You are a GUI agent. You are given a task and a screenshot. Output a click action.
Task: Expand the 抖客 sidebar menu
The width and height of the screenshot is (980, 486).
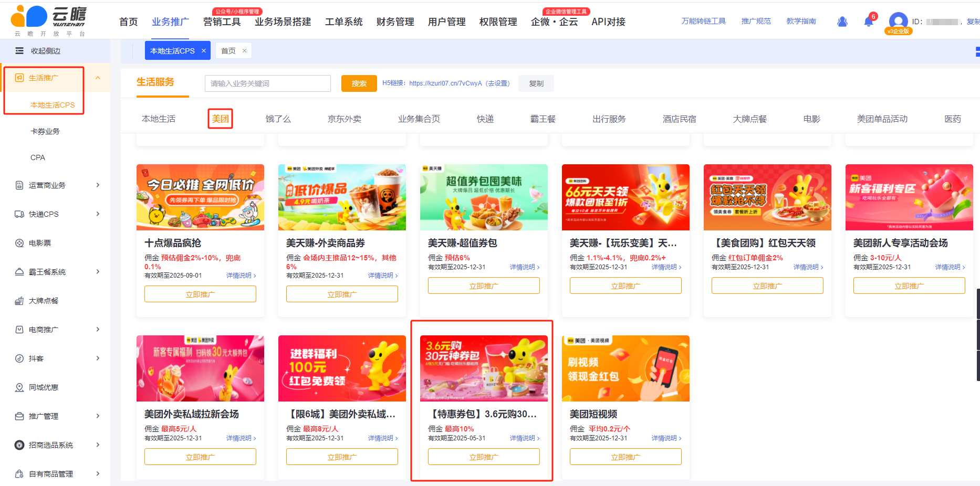tap(98, 358)
